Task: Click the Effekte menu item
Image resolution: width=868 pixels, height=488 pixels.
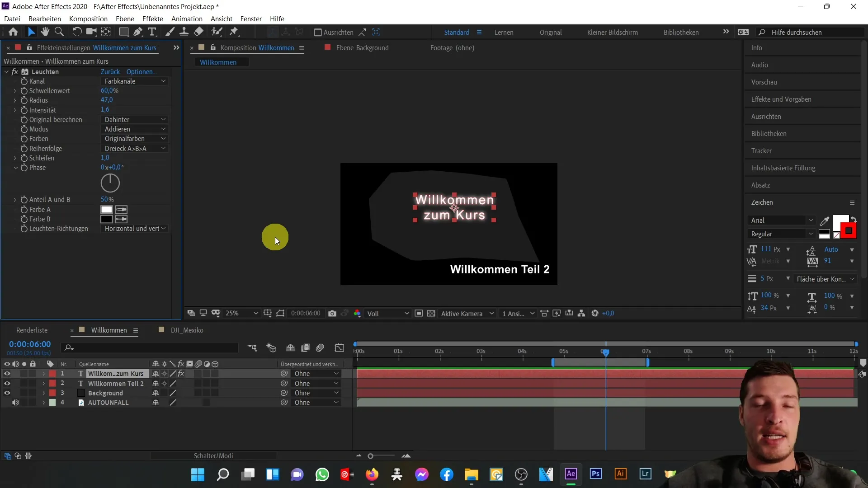Action: click(153, 19)
